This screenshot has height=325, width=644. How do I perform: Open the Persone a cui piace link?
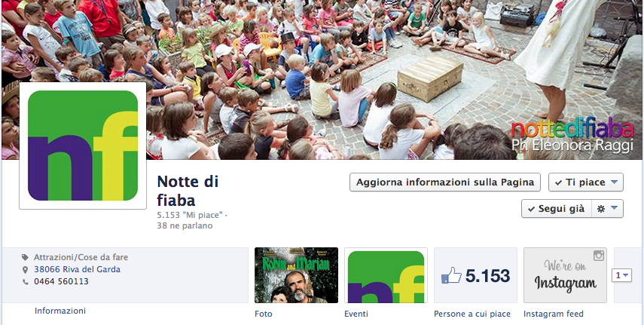coord(472,314)
